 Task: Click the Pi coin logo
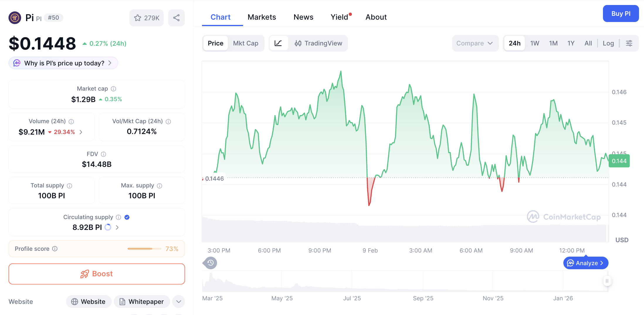point(15,18)
